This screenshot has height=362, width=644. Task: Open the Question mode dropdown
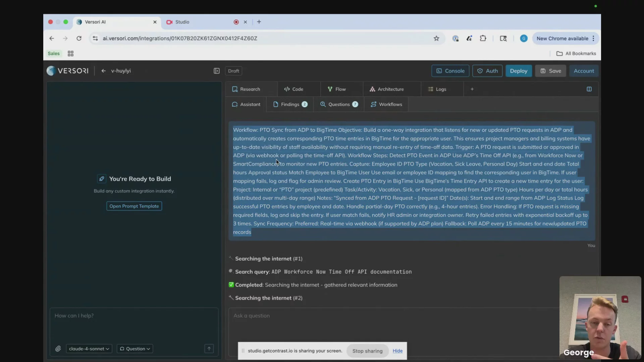(135, 349)
